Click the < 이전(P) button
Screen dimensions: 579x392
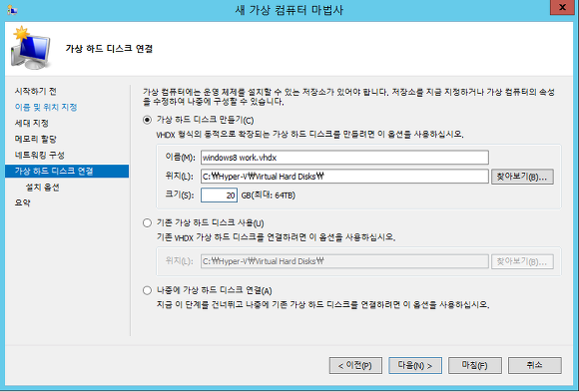tap(355, 365)
